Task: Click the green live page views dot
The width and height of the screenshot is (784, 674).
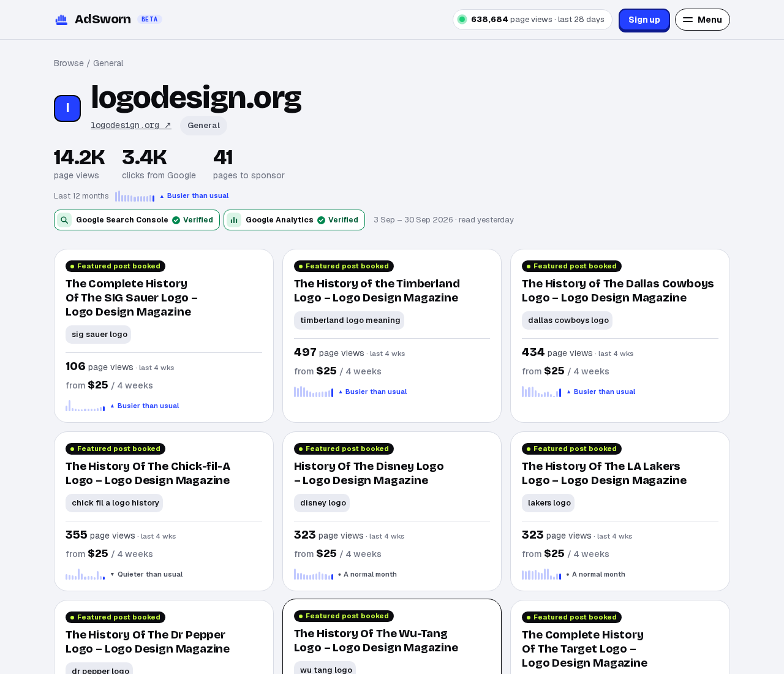Action: click(462, 20)
